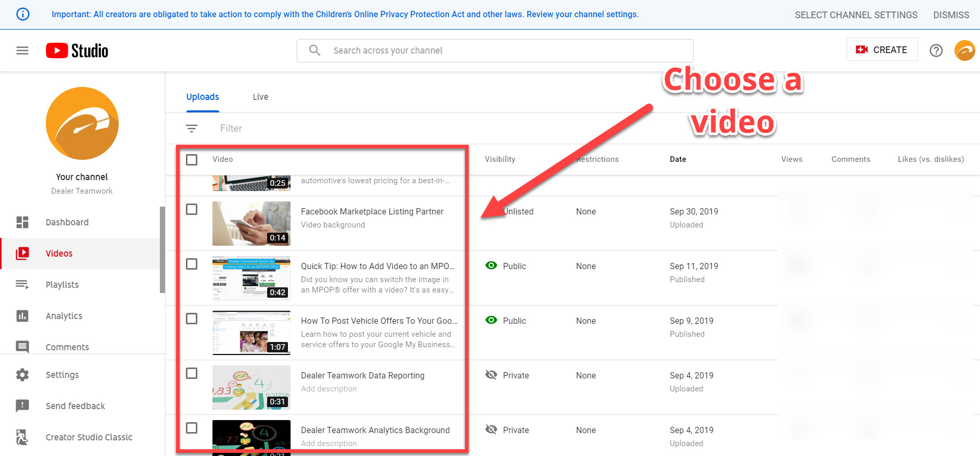Screen dimensions: 980x456
Task: Click the Video background description text
Action: coord(333,225)
